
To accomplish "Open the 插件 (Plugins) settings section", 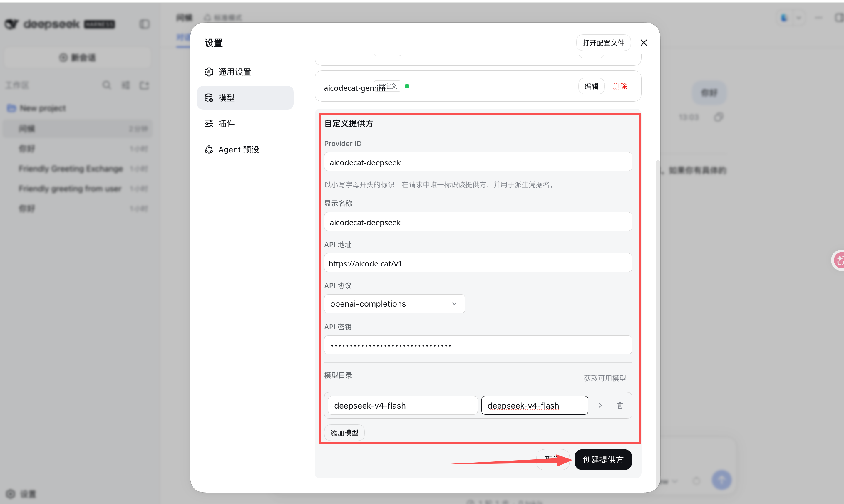I will tap(245, 124).
